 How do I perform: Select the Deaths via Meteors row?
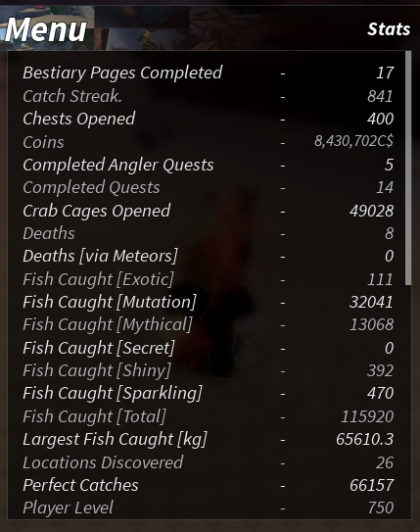(x=209, y=256)
